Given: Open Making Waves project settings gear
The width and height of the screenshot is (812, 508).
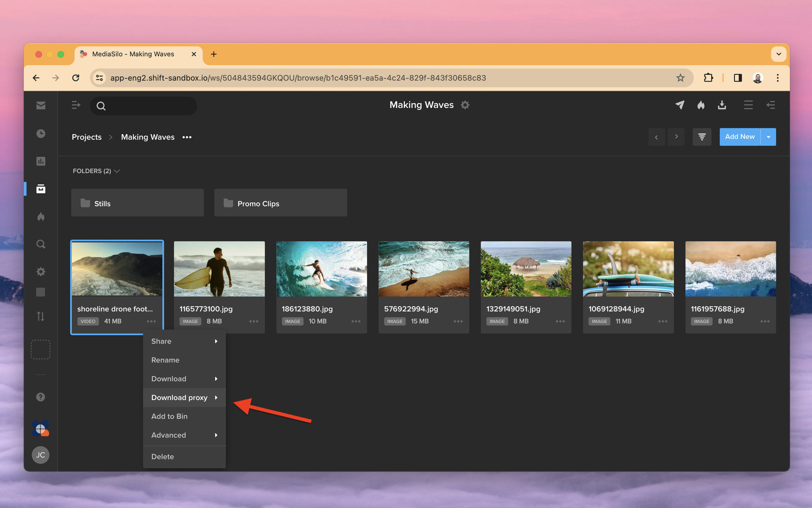Looking at the screenshot, I should pos(465,105).
